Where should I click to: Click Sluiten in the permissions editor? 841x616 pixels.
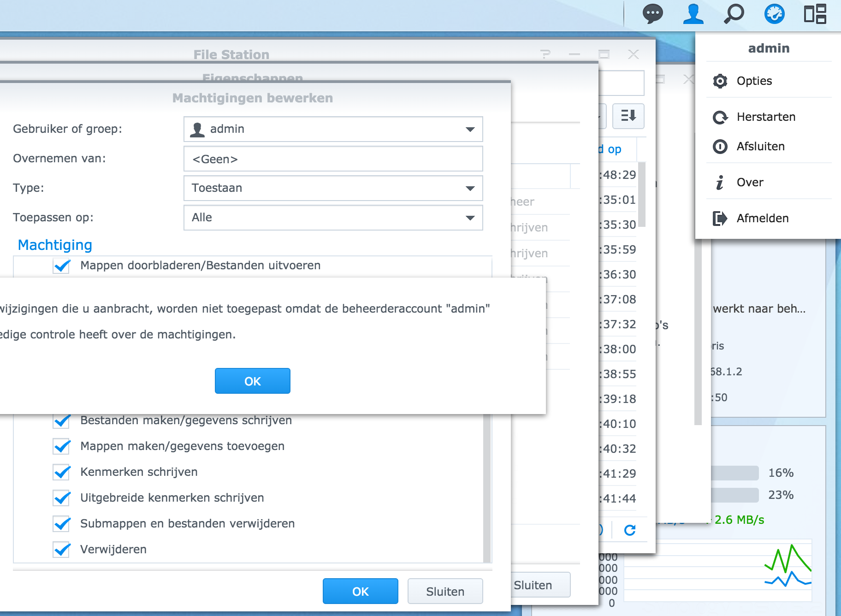[x=445, y=591]
